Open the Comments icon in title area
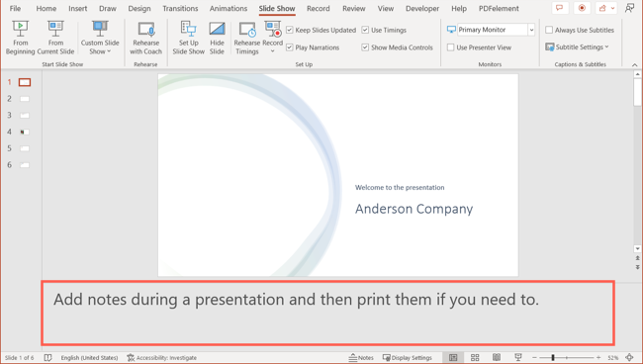Screen dimensions: 643x364 [x=560, y=8]
